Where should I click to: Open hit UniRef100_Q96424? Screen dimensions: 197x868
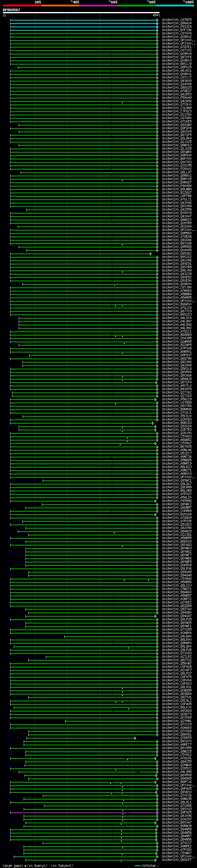[177, 23]
